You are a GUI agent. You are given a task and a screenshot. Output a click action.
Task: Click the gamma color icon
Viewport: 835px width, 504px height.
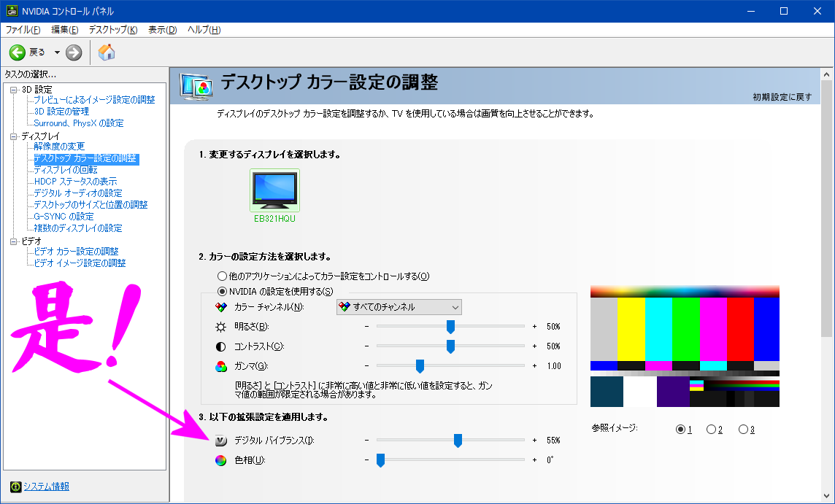pos(220,366)
